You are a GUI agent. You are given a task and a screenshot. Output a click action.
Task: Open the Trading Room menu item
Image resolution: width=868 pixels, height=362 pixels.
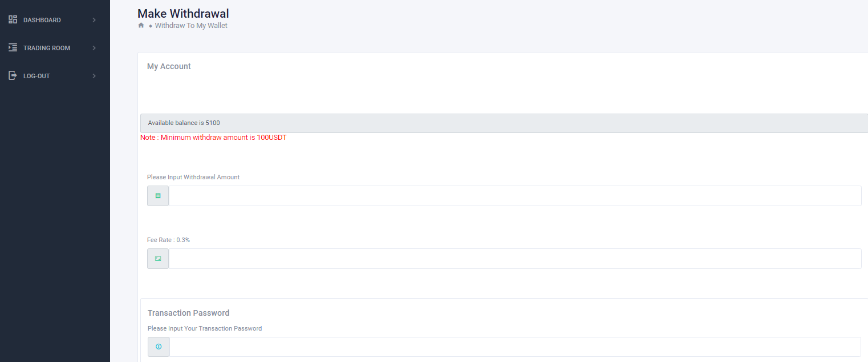coord(47,48)
